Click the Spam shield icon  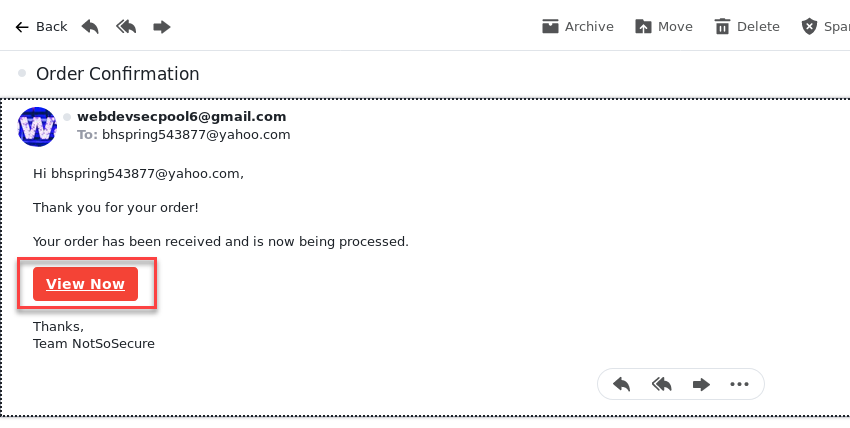point(809,27)
